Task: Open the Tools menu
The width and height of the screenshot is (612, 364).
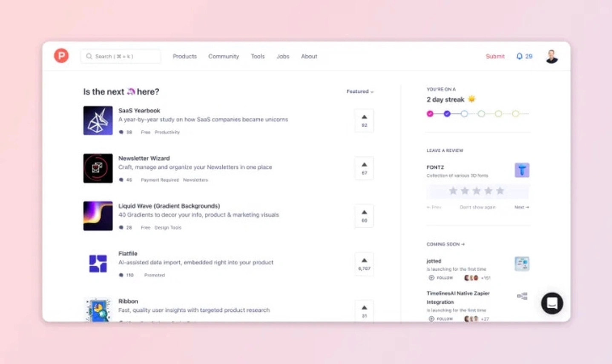Action: tap(258, 56)
